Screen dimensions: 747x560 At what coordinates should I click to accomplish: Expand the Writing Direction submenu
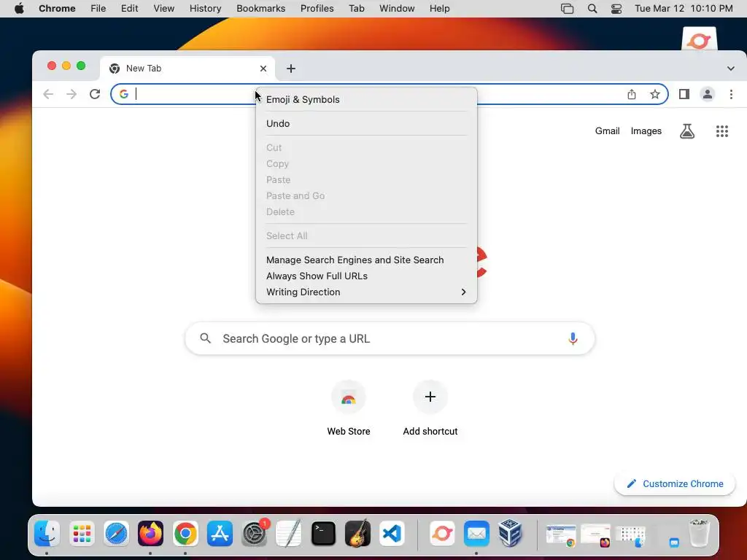pyautogui.click(x=366, y=292)
